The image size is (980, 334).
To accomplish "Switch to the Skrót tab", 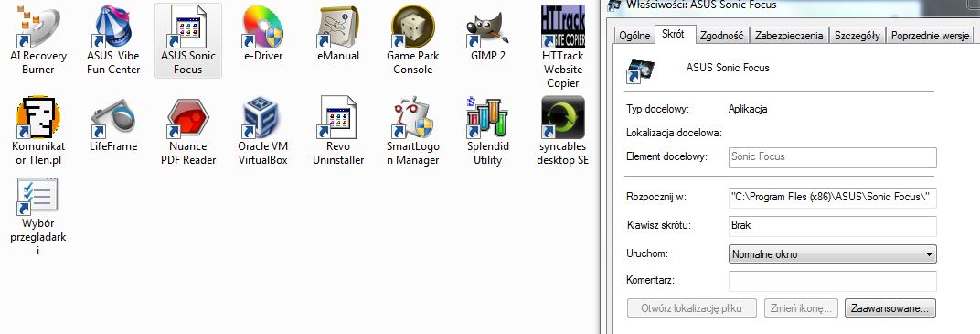I will click(673, 35).
